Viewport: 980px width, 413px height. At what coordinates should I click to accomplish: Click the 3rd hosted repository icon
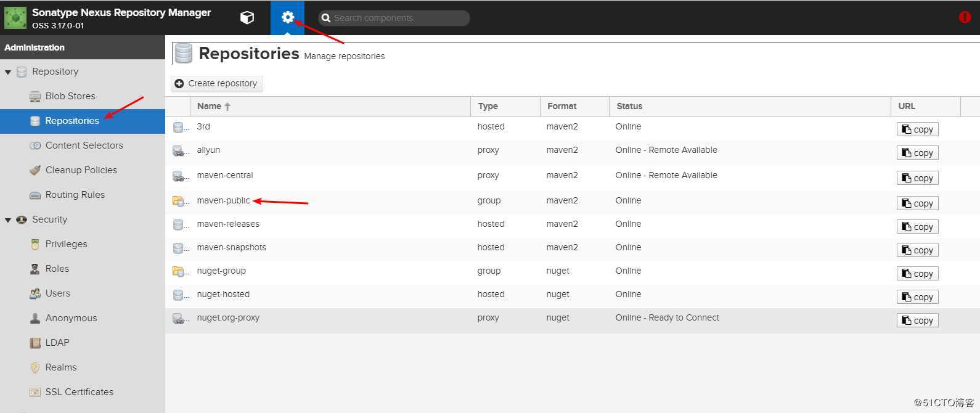(179, 128)
